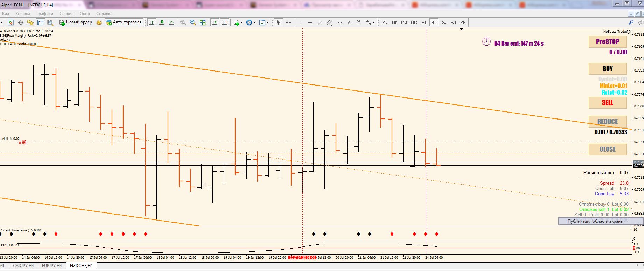This screenshot has height=271, width=644.
Task: Click the MinLot=0.01 label
Action: 614,86
